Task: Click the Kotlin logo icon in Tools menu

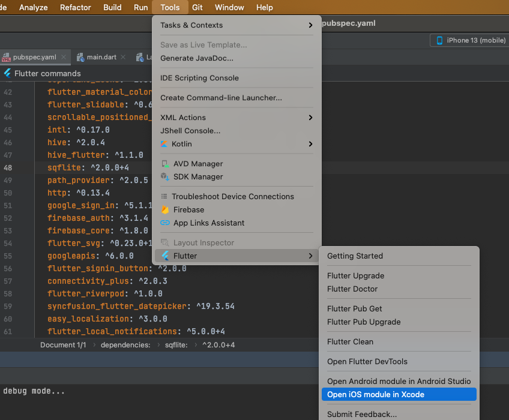Action: tap(164, 144)
